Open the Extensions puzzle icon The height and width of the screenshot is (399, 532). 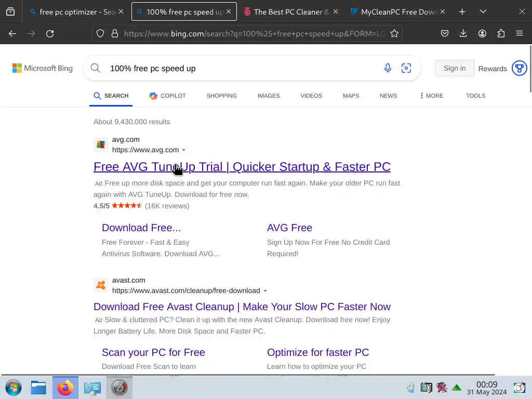coord(501,34)
